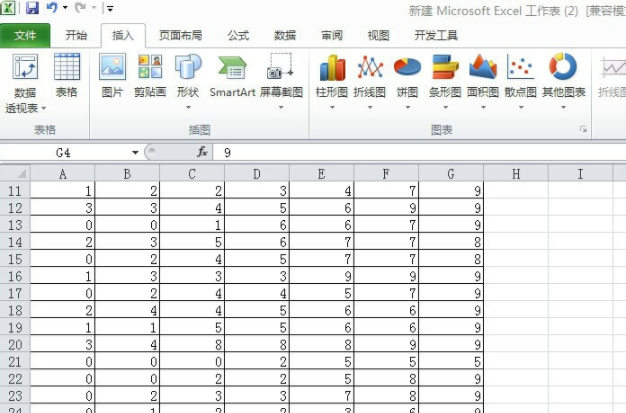
Task: Insert a Column chart (柱形图)
Action: point(332,82)
